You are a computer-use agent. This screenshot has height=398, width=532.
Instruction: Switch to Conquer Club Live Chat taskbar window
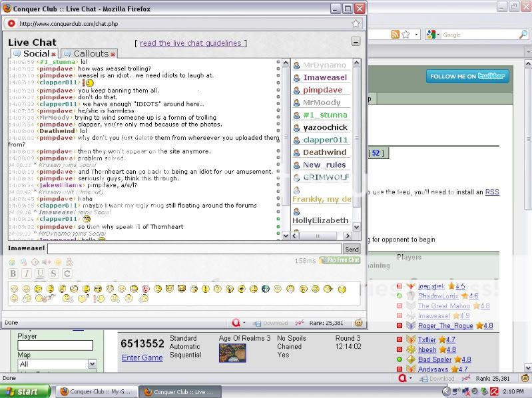tap(180, 391)
